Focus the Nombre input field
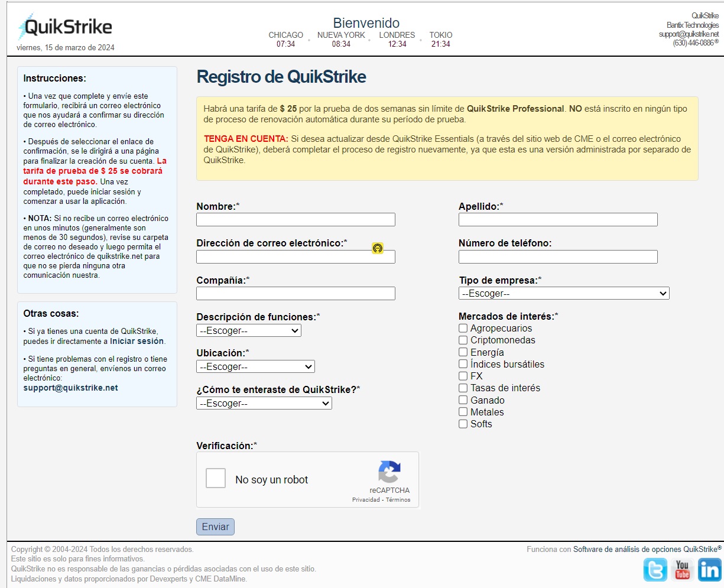The width and height of the screenshot is (724, 588). (x=296, y=220)
